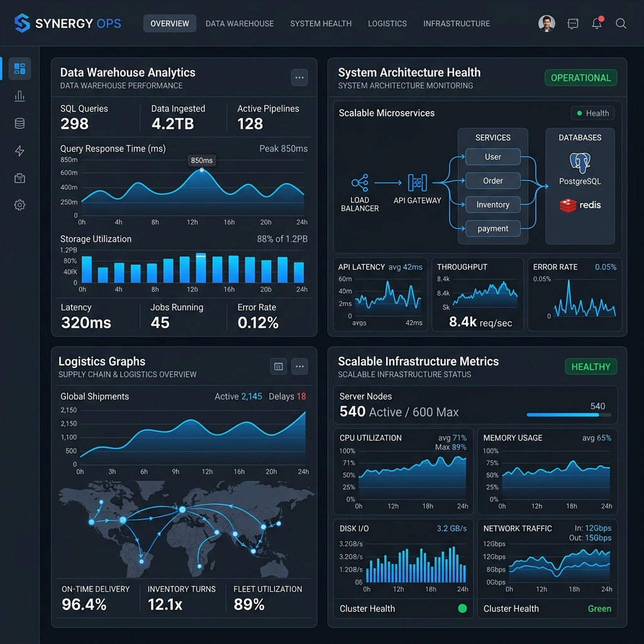Click the 8.4k req/sec throughput value

pos(480,322)
